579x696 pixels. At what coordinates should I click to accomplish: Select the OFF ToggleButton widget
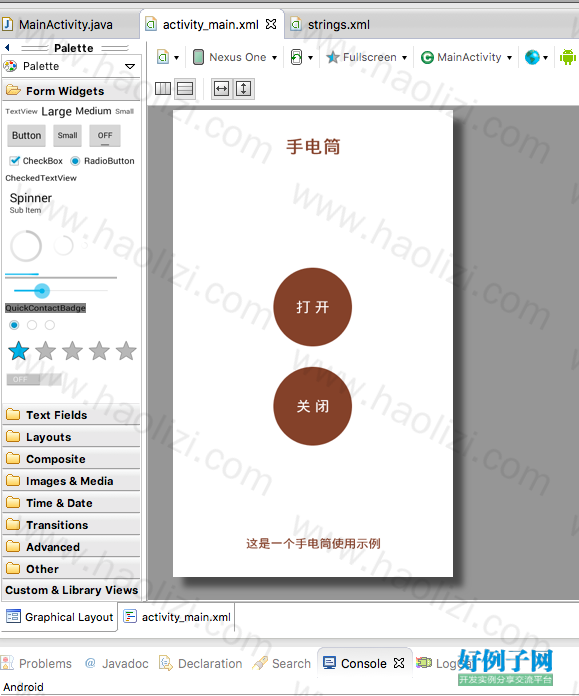click(105, 135)
